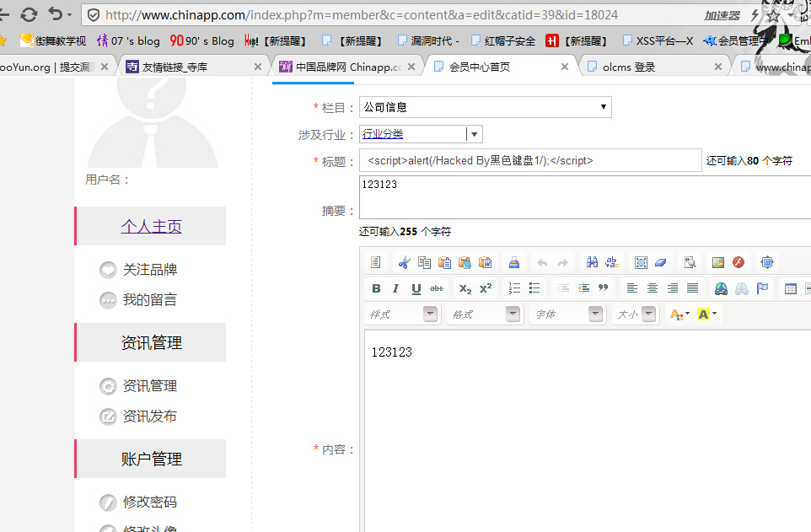Maximize the editor with fullscreen icon
This screenshot has height=532, width=811.
[x=766, y=262]
